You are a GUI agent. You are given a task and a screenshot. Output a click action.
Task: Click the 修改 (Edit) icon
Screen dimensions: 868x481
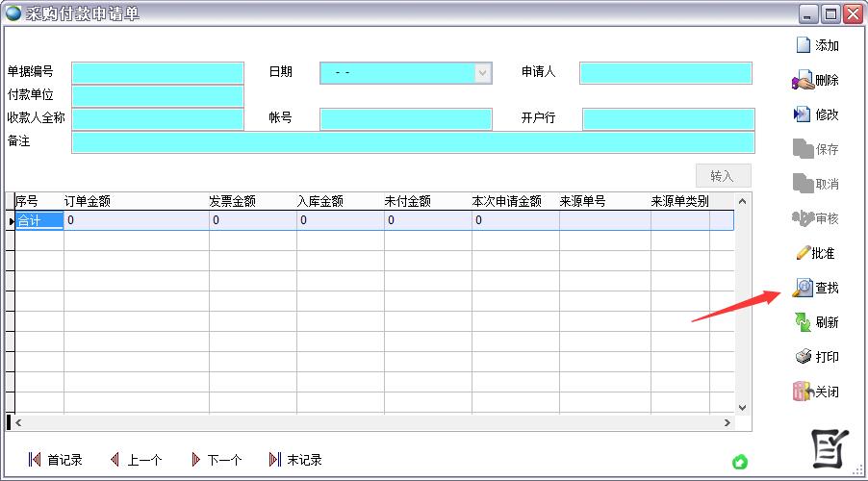(803, 114)
